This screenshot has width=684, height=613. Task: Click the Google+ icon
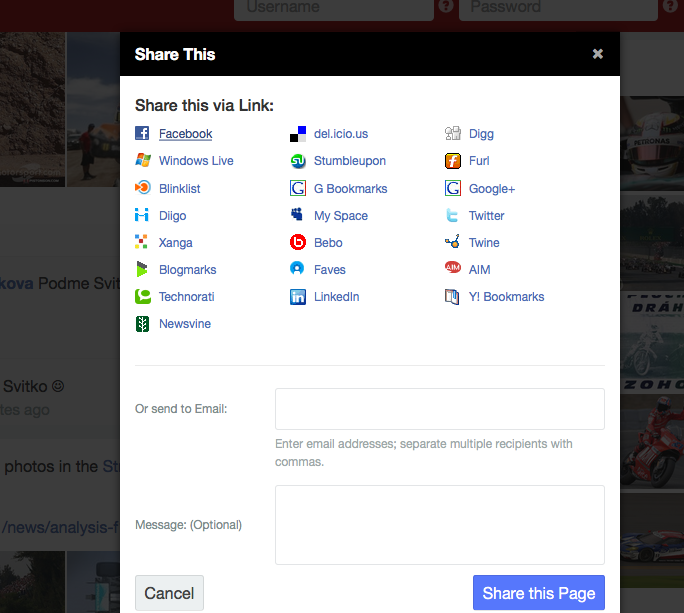(x=453, y=188)
